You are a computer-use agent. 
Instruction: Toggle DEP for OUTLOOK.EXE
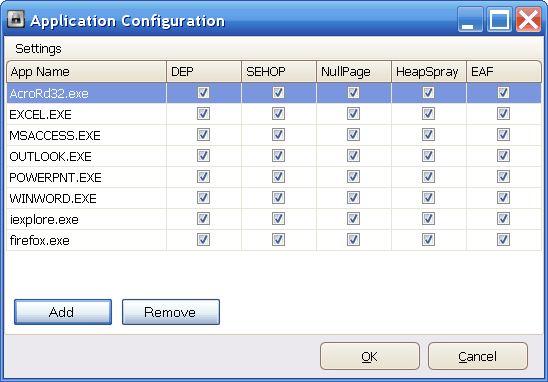(x=203, y=156)
